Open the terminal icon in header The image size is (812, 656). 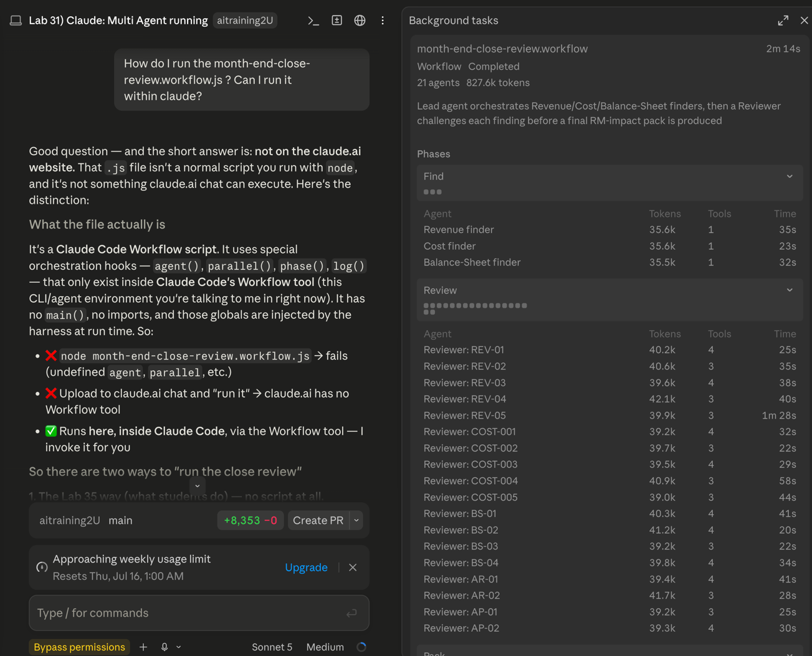313,21
